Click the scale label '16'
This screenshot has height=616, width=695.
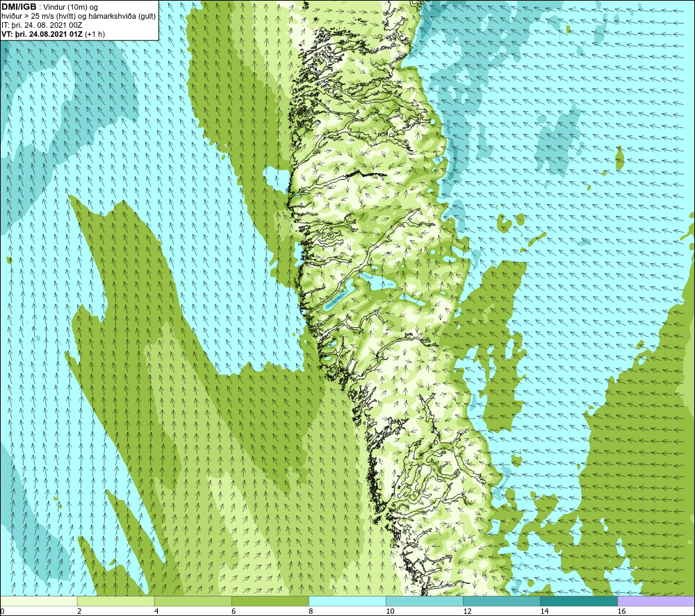coord(621,611)
